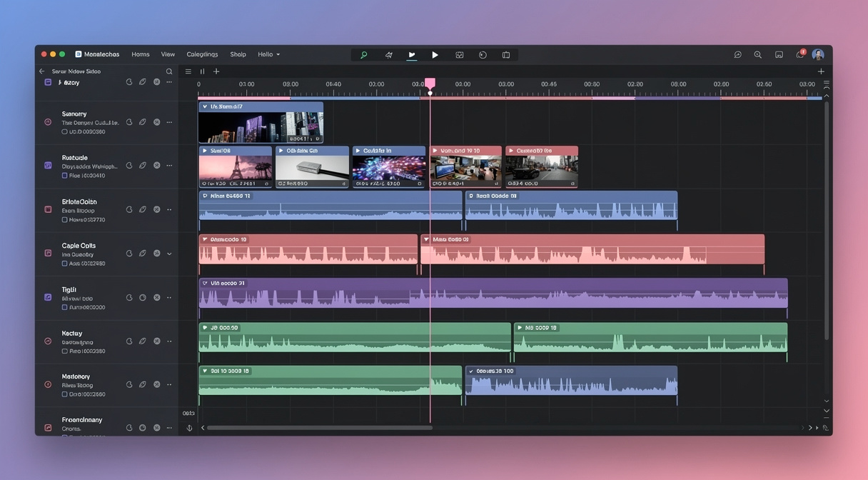Click the snapshot frame icon in center toolbar
The width and height of the screenshot is (868, 480).
click(x=459, y=54)
